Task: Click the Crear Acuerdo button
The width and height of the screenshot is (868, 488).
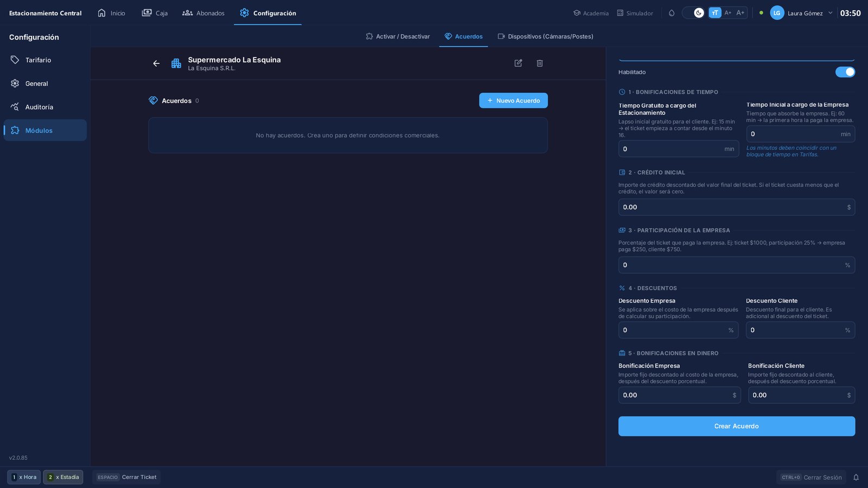Action: pyautogui.click(x=737, y=426)
